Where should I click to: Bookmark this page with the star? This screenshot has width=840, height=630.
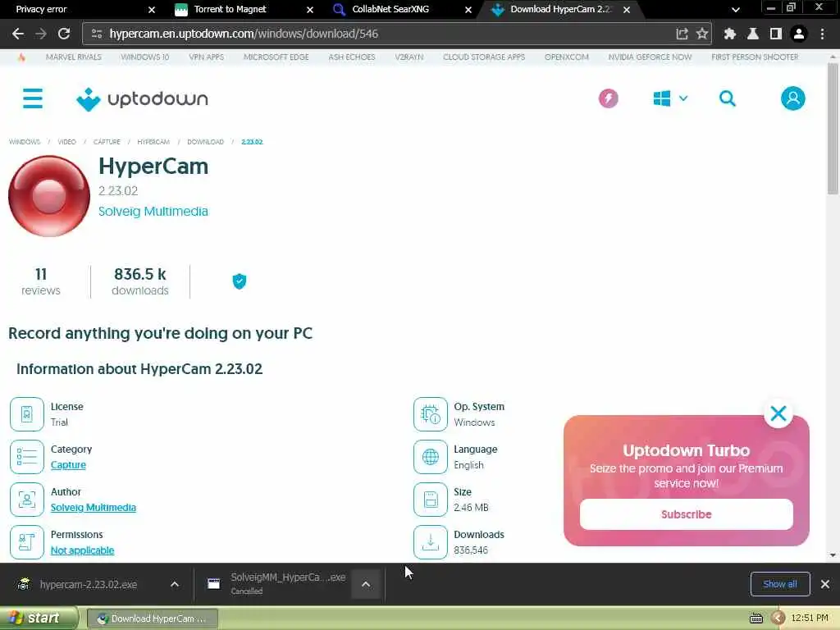pos(702,34)
